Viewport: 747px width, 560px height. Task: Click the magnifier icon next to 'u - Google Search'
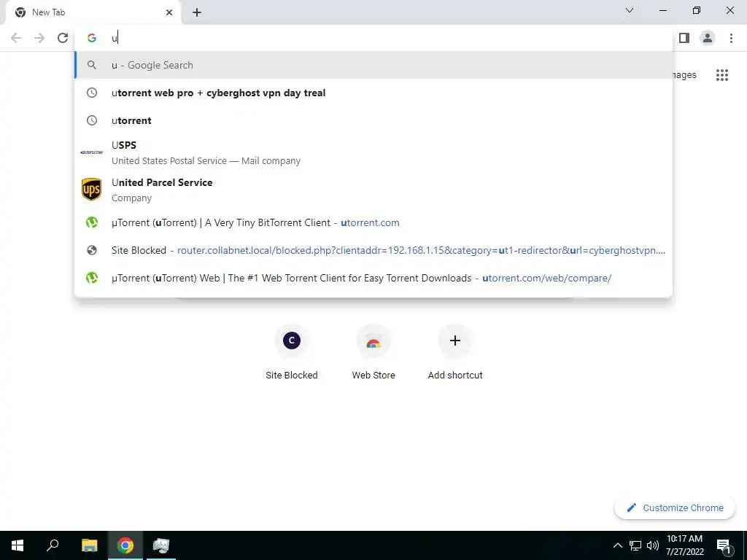pyautogui.click(x=92, y=65)
